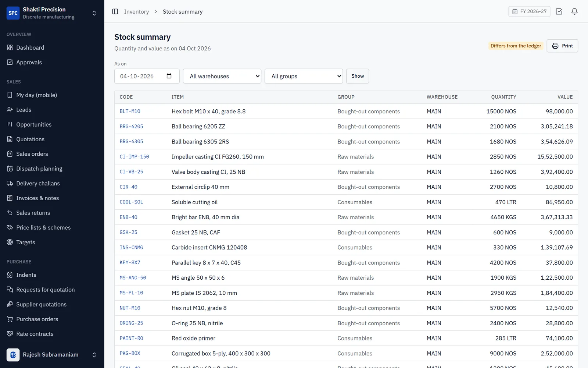Viewport: 588px width, 368px height.
Task: Open the tasks checkbox icon in header
Action: tap(559, 11)
